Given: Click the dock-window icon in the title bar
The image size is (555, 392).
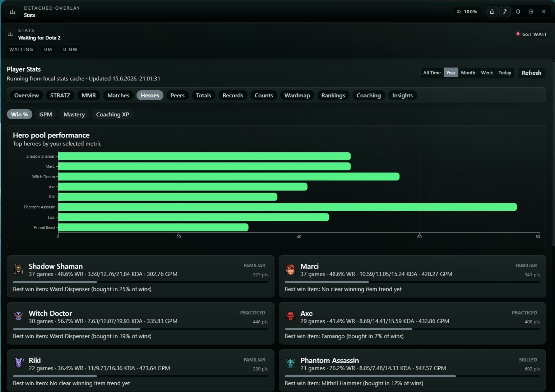Looking at the screenshot, I should (x=531, y=11).
